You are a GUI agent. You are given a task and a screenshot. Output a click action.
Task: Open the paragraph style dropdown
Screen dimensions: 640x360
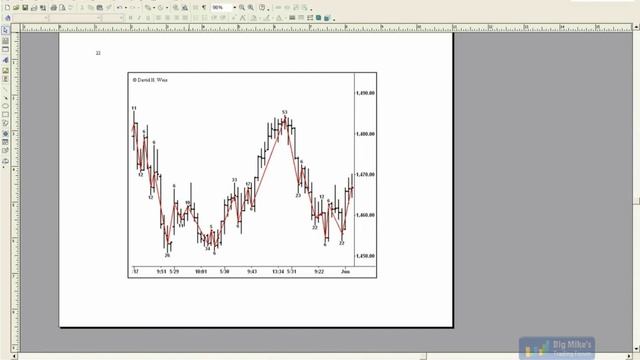pos(46,18)
